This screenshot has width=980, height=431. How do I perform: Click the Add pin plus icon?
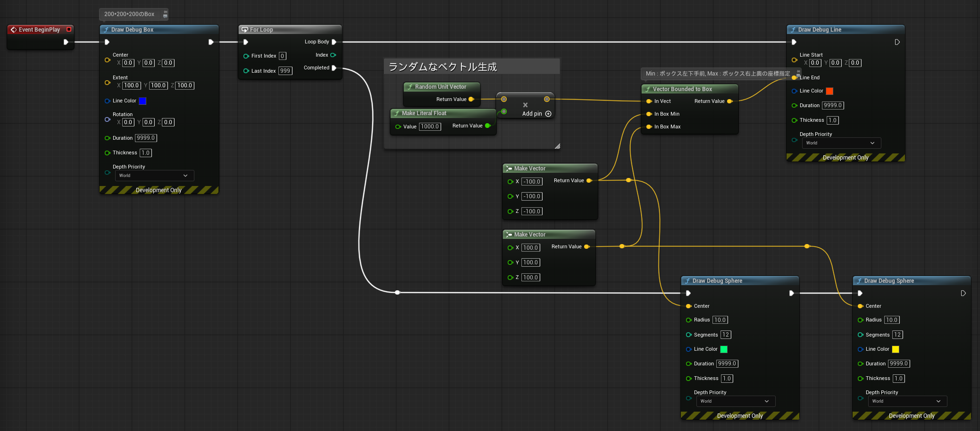pos(548,114)
